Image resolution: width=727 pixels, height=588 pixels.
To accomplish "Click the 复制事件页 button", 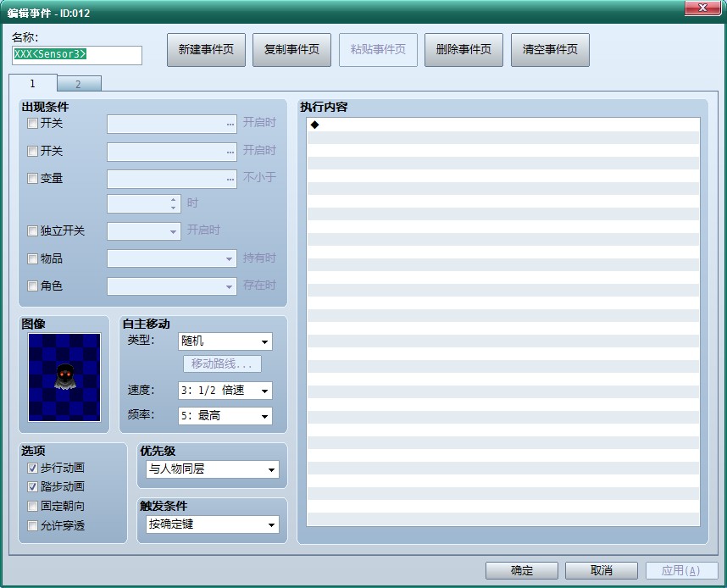I will tap(292, 50).
